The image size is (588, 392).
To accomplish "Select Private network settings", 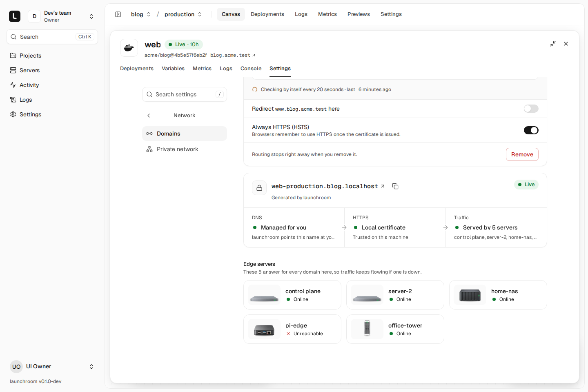I will (185, 149).
